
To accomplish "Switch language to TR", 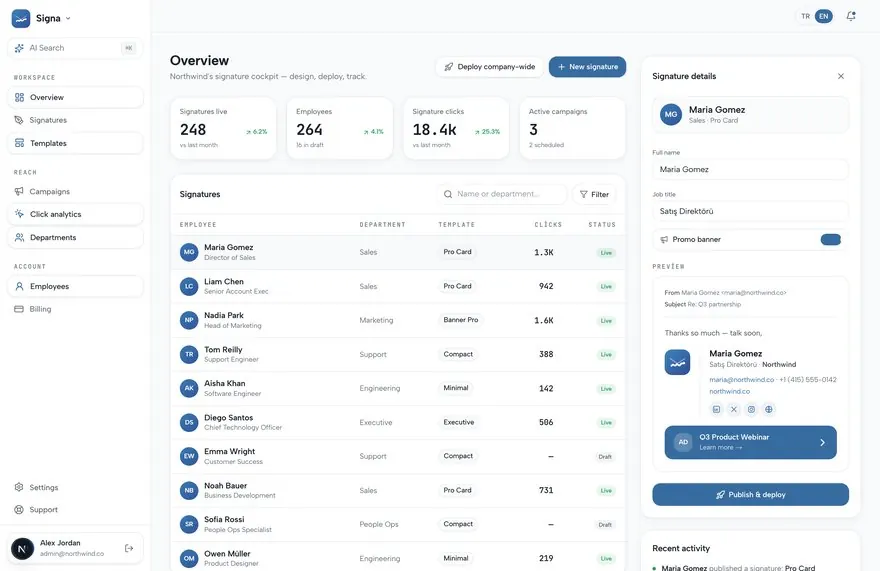I will (805, 16).
